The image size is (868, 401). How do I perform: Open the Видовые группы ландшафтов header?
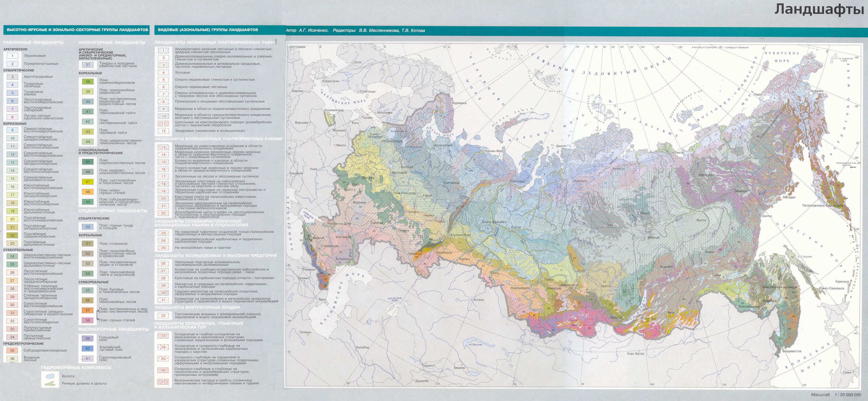tap(208, 30)
